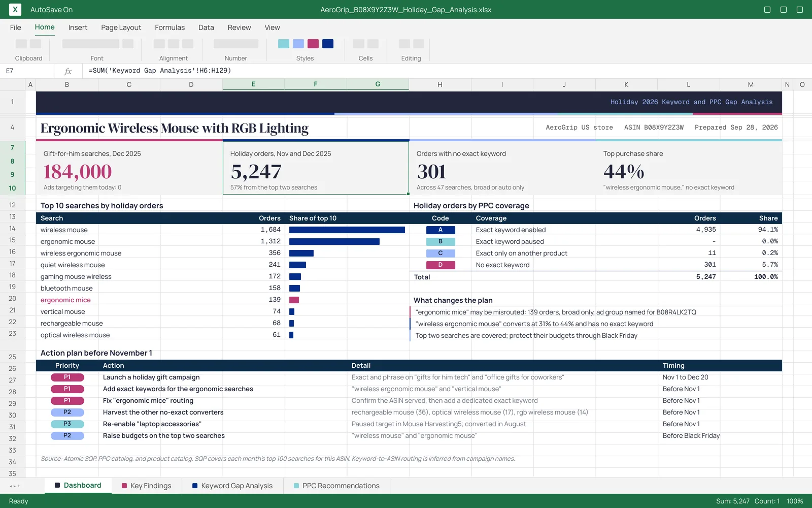812x508 pixels.
Task: Click P2 badge for Raise budgets row
Action: point(67,436)
